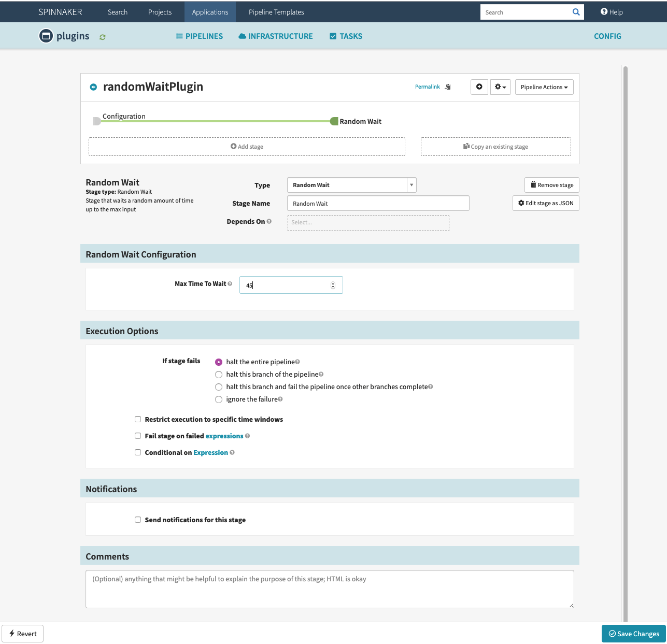Select halt the entire pipeline

tap(219, 362)
